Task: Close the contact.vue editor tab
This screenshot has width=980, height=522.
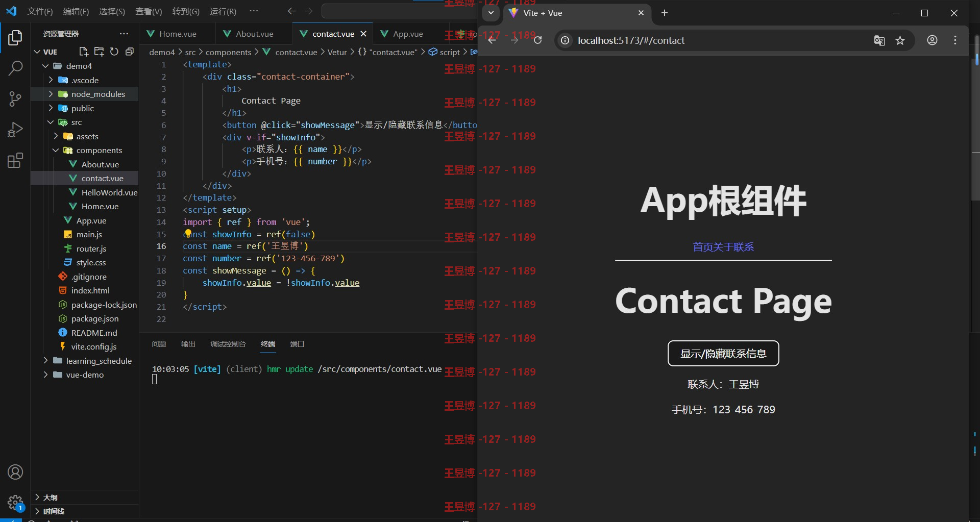Action: pos(363,34)
